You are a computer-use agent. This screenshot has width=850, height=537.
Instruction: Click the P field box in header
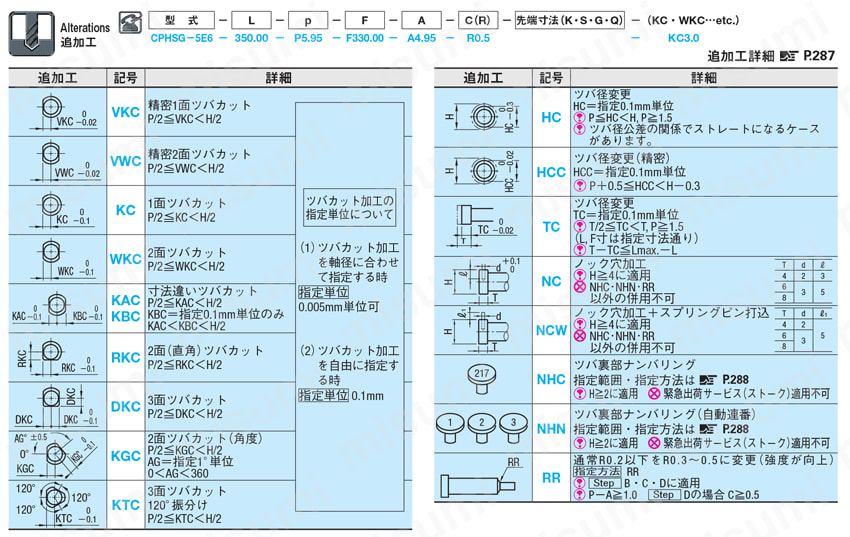pyautogui.click(x=308, y=21)
